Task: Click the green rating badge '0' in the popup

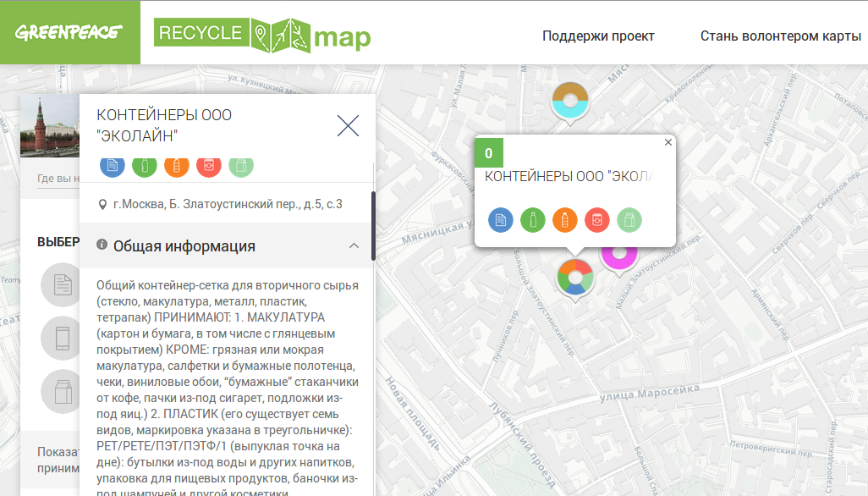Action: tap(489, 153)
